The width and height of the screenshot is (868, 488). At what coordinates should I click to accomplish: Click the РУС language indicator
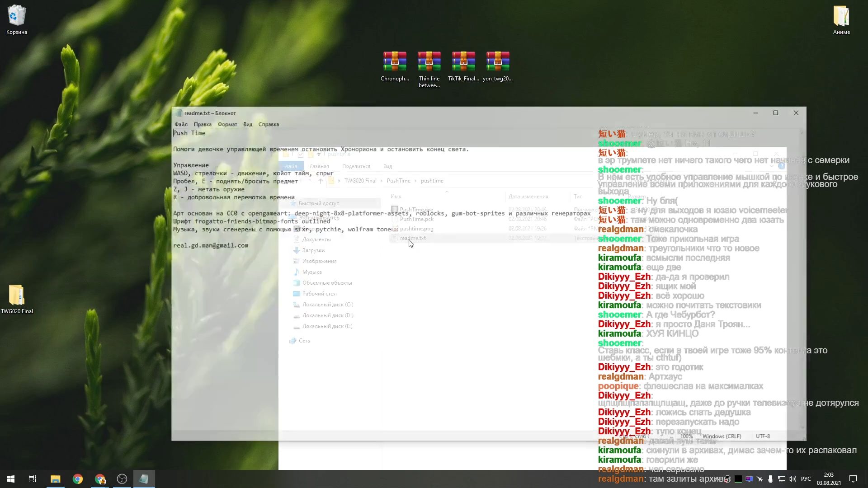(806, 479)
